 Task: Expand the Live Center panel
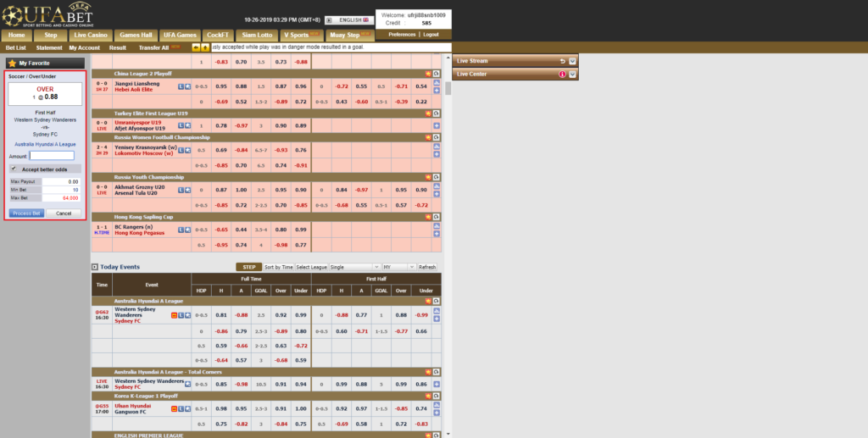(x=572, y=74)
